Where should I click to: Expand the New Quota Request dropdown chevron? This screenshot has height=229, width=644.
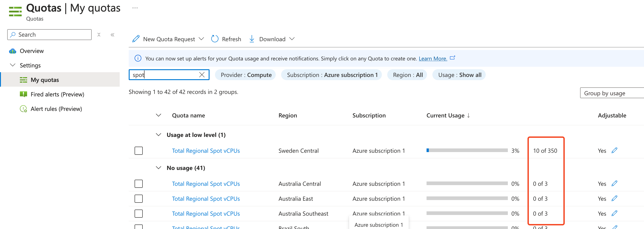(x=201, y=39)
